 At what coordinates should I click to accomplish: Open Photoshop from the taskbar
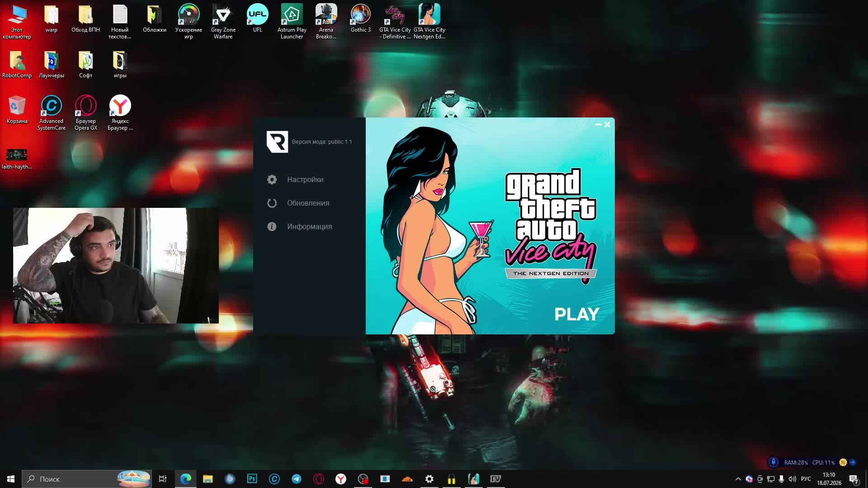[252, 479]
